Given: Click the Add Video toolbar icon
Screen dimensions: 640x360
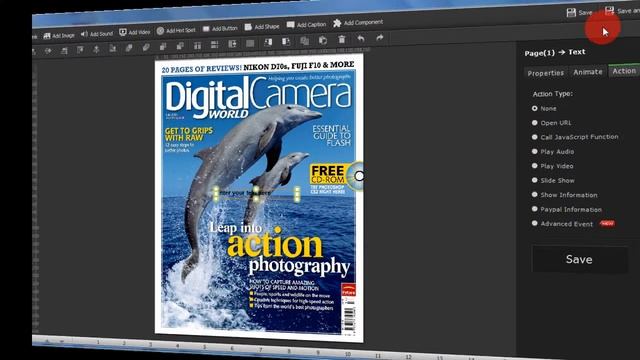Looking at the screenshot, I should pyautogui.click(x=122, y=32).
